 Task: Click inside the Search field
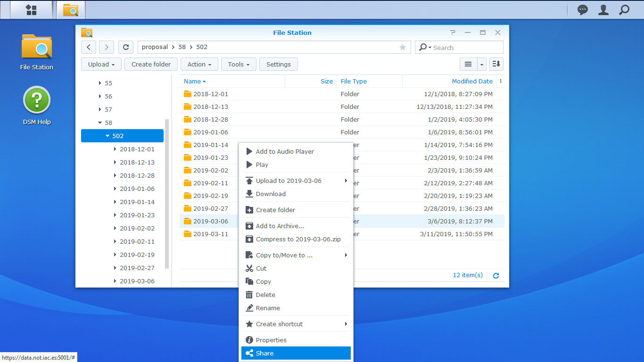click(x=465, y=48)
